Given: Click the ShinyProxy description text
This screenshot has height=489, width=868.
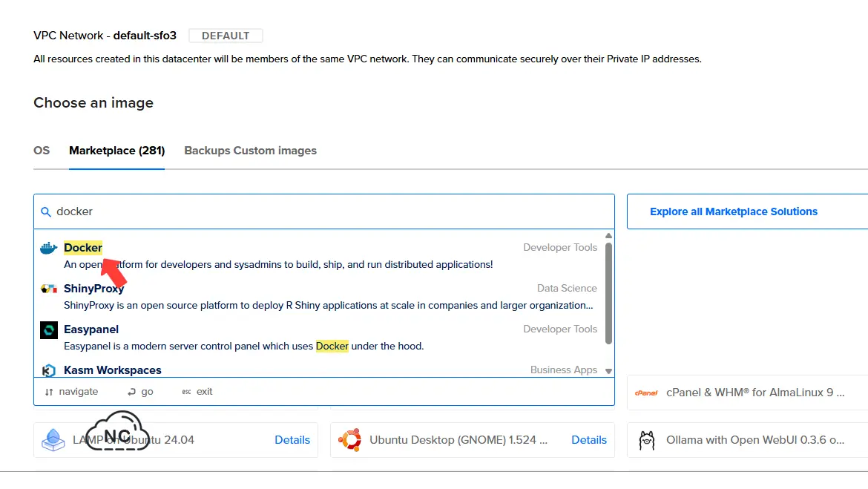Looking at the screenshot, I should tap(328, 306).
